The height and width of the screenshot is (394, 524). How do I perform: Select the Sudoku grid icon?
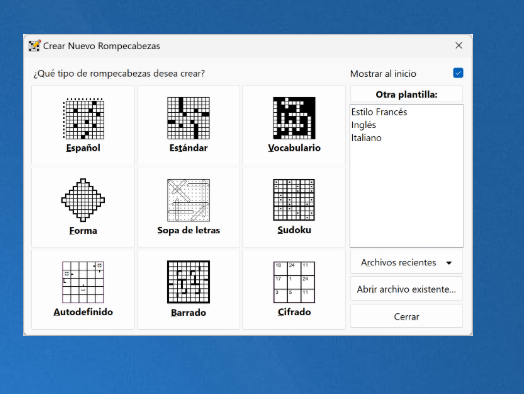(294, 200)
